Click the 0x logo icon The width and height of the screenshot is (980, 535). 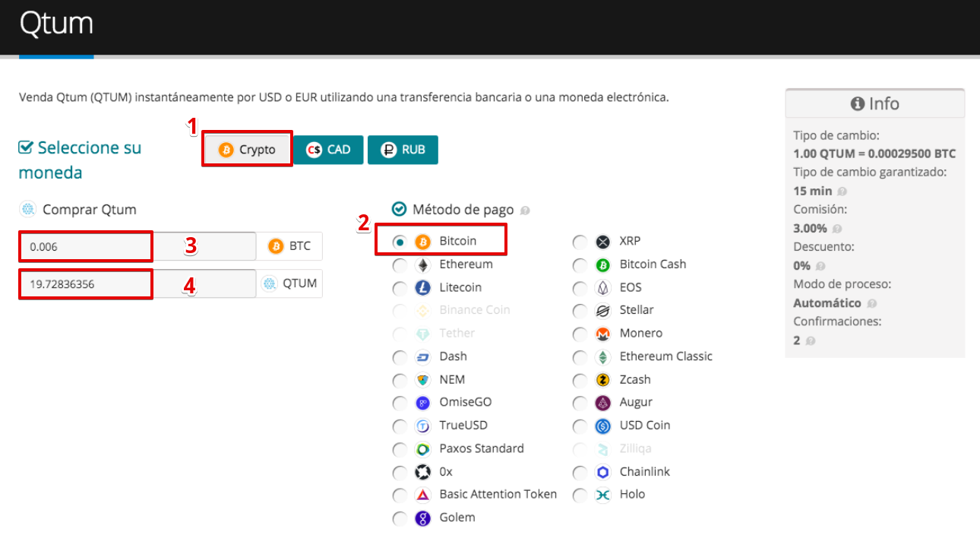(423, 472)
